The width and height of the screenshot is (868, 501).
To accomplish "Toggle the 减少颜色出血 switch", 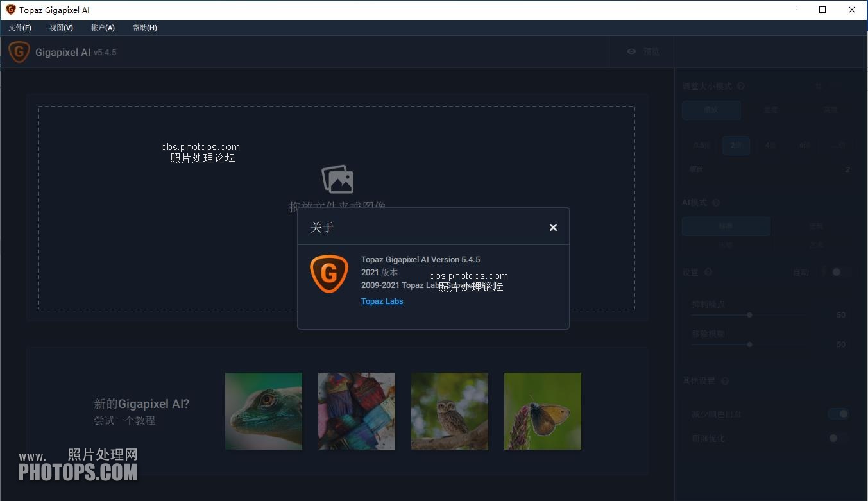I will [x=839, y=414].
